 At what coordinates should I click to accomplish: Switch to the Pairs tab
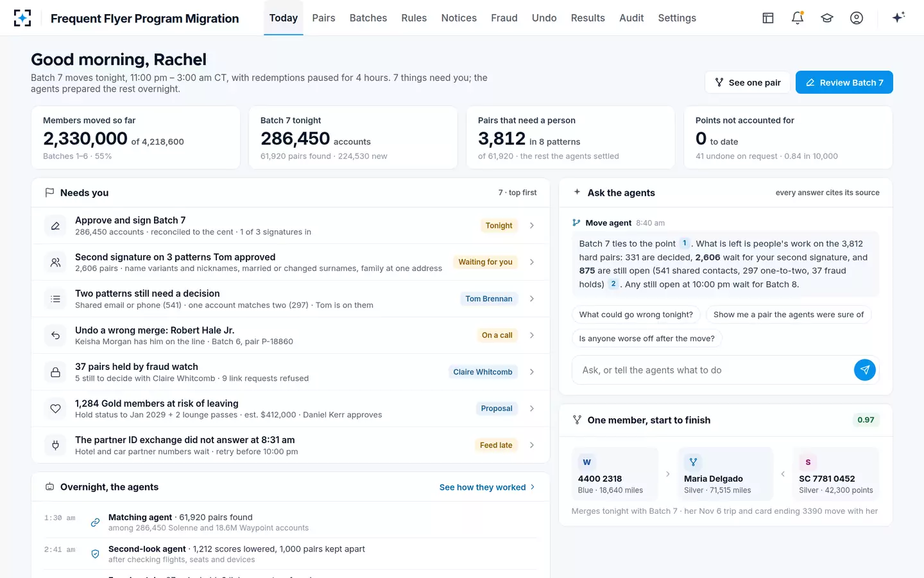(x=323, y=18)
